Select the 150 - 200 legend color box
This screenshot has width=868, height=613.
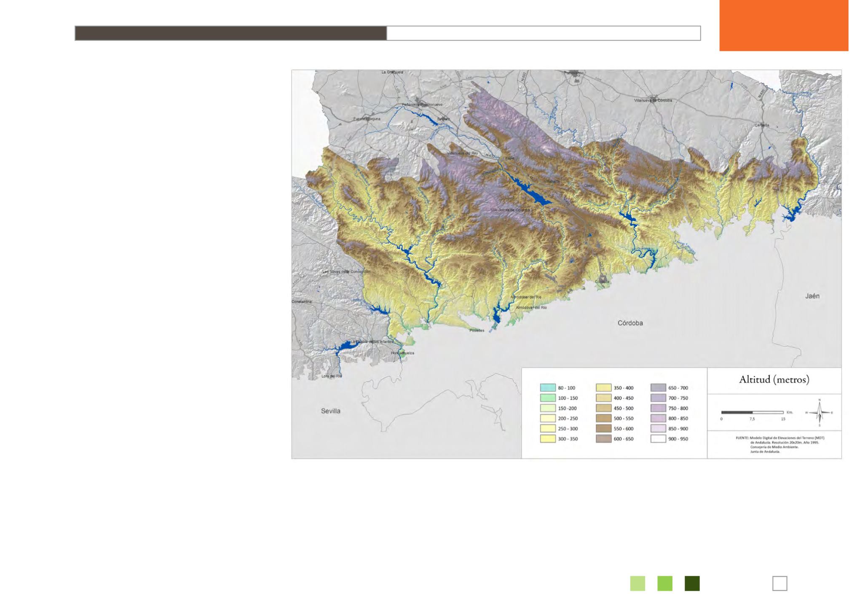tap(548, 408)
